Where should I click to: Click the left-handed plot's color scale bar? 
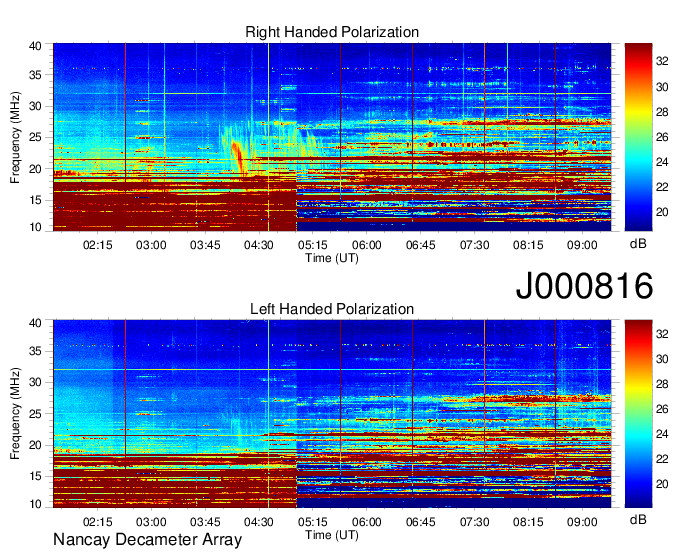pos(638,414)
